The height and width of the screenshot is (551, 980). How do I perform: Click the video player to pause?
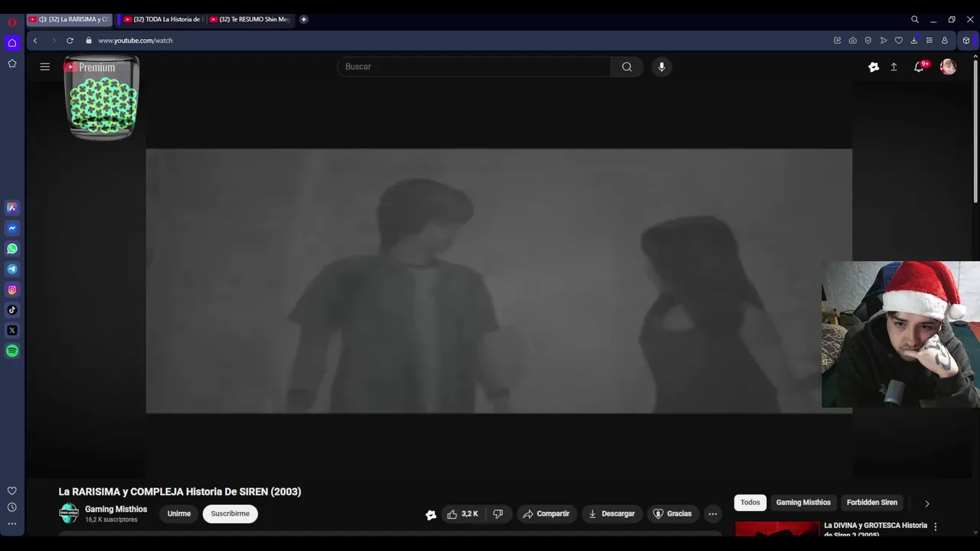coord(498,281)
